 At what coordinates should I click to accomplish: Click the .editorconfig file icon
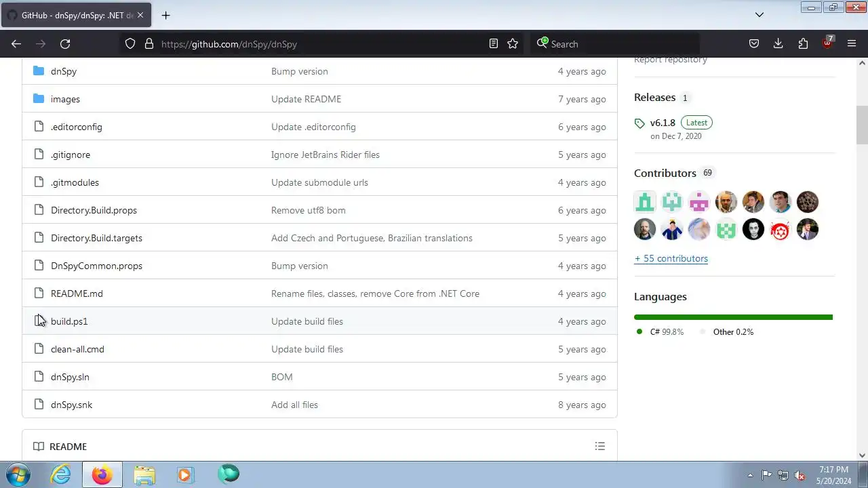[x=39, y=127]
